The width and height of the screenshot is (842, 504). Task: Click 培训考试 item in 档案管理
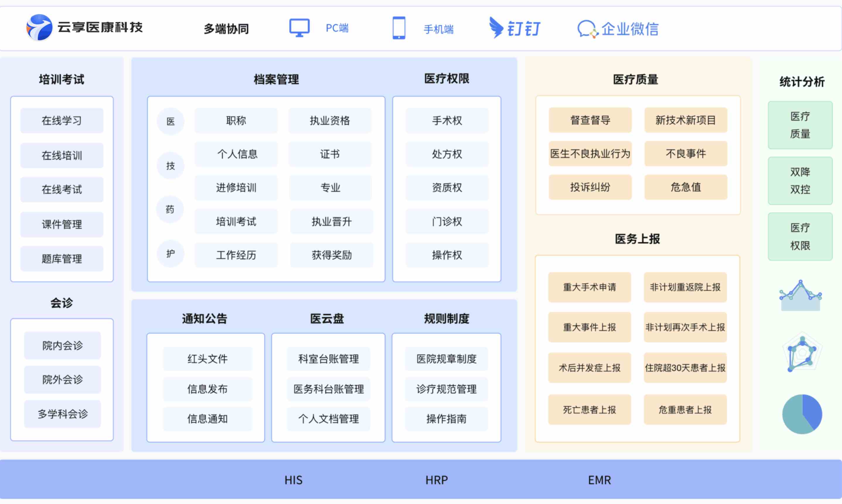(236, 222)
